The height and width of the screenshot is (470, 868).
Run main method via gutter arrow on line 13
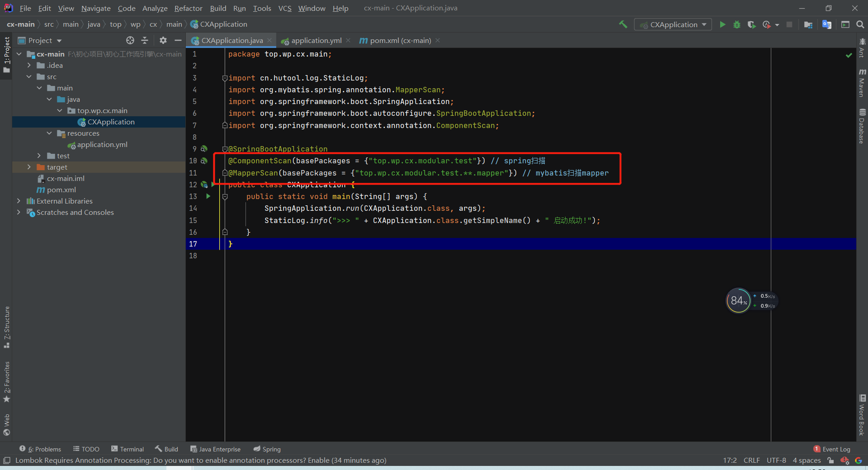click(208, 196)
